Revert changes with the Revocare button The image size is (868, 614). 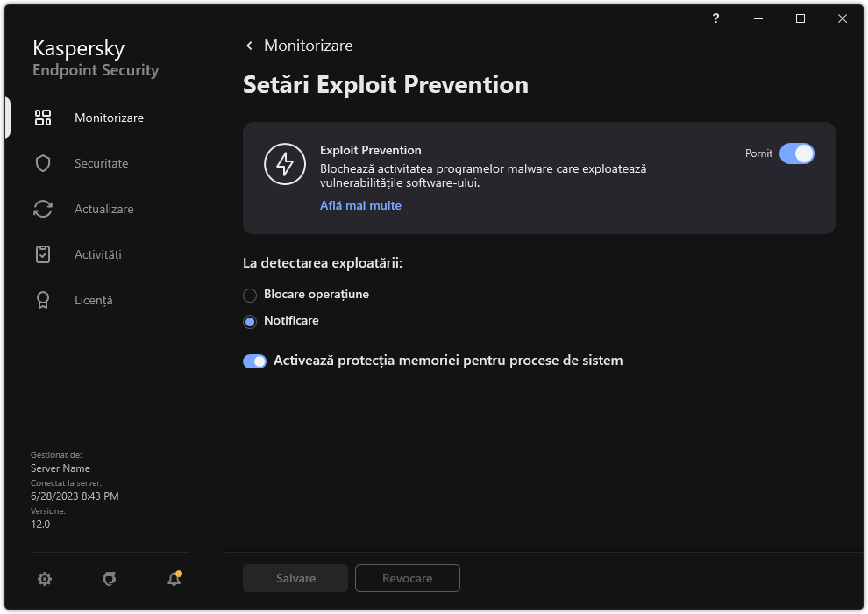coord(407,578)
